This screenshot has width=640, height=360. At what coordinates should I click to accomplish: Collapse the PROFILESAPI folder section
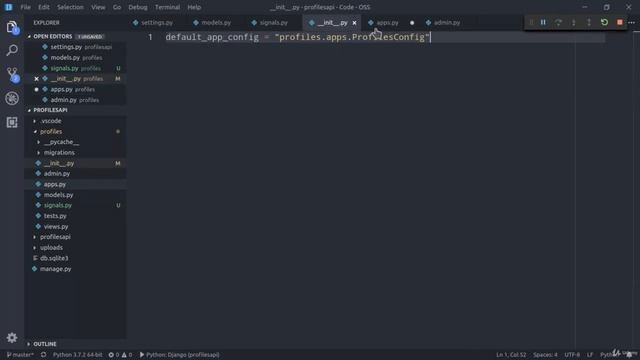click(x=50, y=110)
